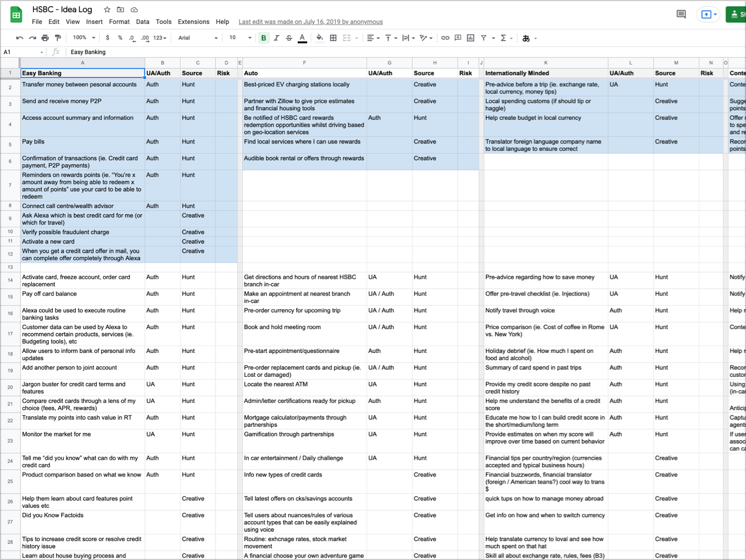Screen dimensions: 746x560
Task: Open the font size 10 dropdown
Action: coord(240,38)
